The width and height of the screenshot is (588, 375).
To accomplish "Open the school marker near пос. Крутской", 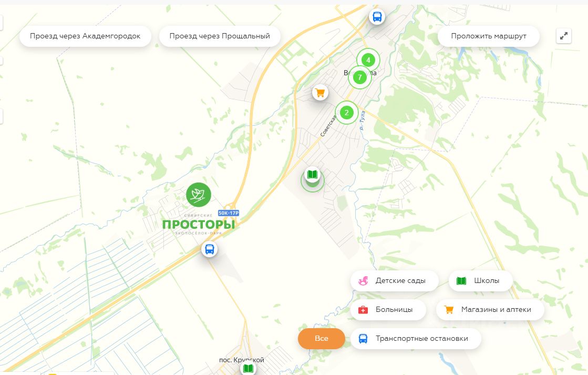I will [248, 369].
